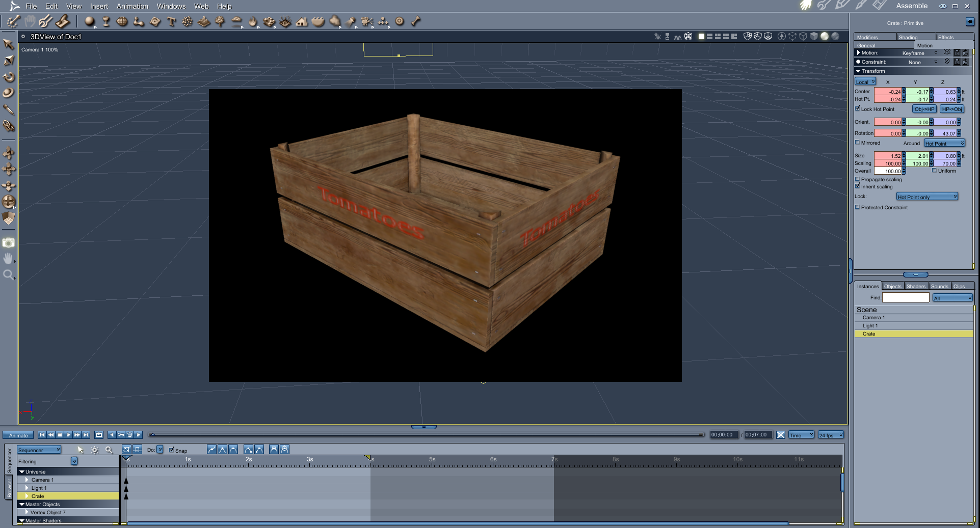The height and width of the screenshot is (528, 980).
Task: Select the fire effect tool
Action: pos(253,21)
